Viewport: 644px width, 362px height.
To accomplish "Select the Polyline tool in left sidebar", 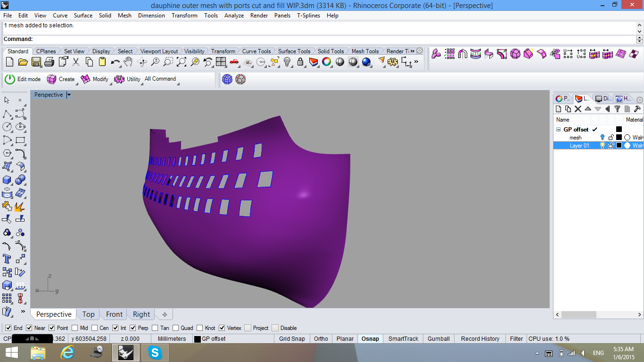I will [7, 114].
